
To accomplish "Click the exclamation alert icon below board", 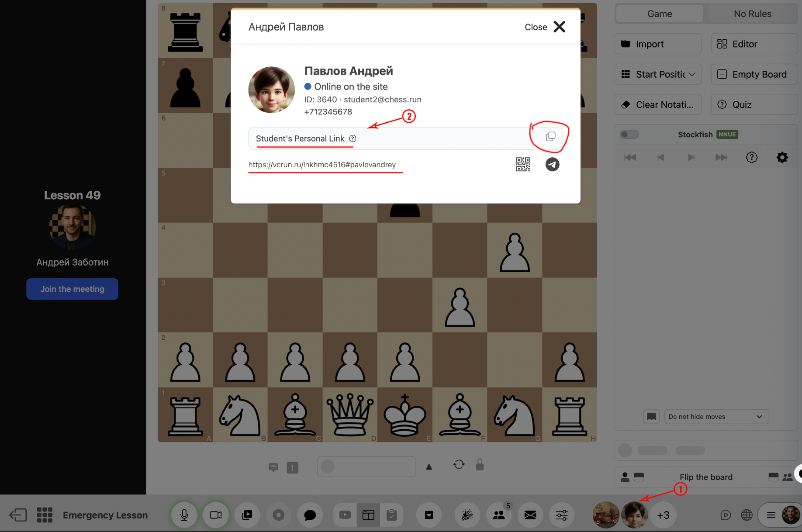I will pos(292,468).
